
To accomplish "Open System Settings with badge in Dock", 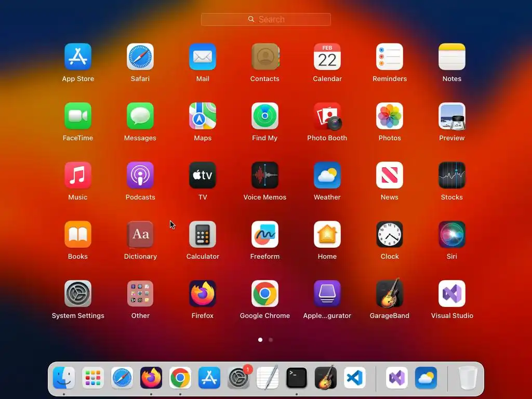I will coord(238,378).
